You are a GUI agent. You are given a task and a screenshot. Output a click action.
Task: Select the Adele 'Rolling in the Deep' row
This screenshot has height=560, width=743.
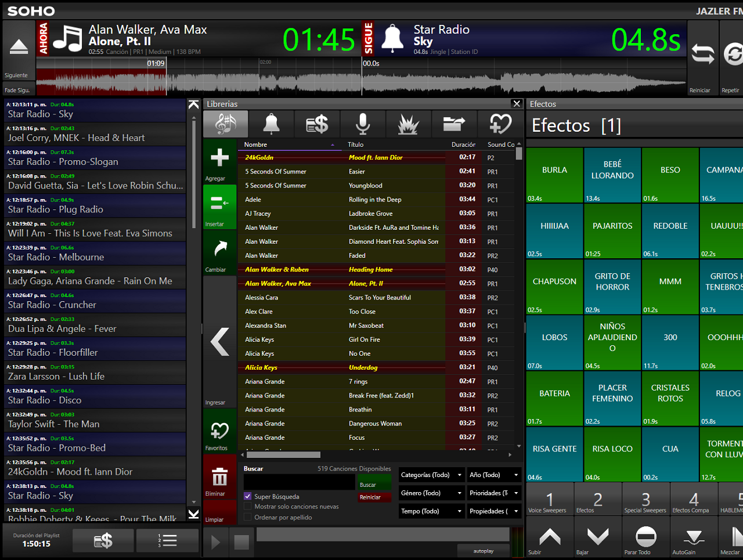click(376, 200)
